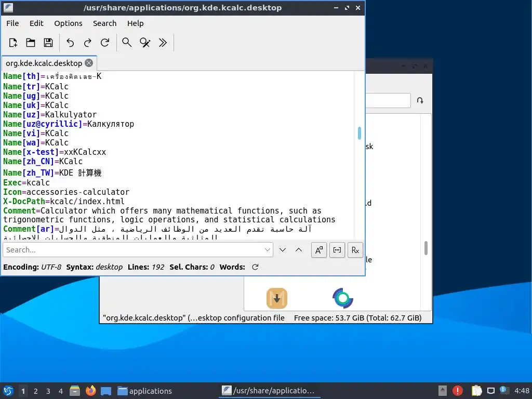Screen dimensions: 532x399
Task: Click the Syntax: desktop status entry
Action: tap(95, 267)
